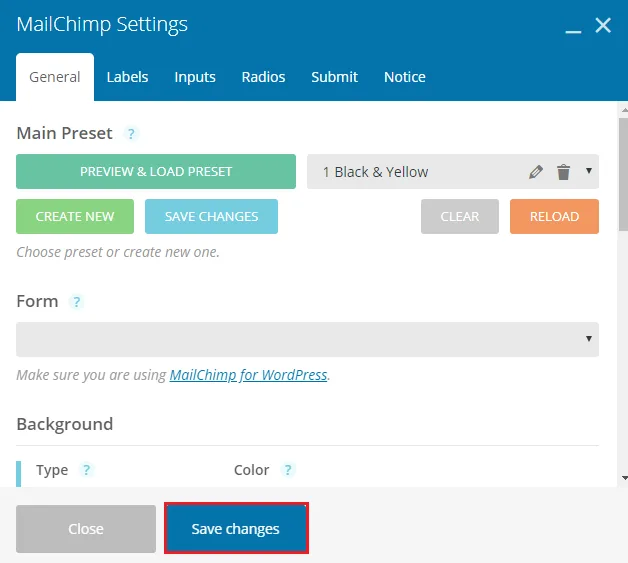Close settings with the X icon
This screenshot has height=563, width=628.
pos(603,25)
